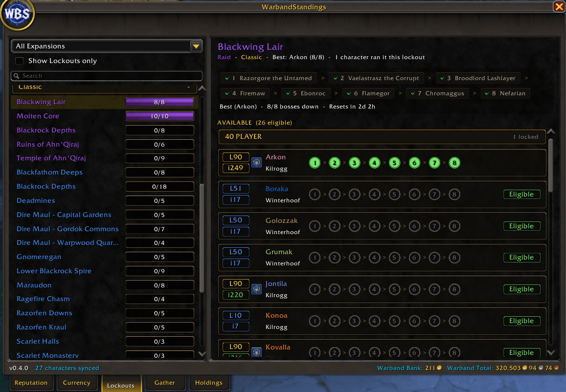Focus the Search input field
This screenshot has height=392, width=566.
[107, 76]
